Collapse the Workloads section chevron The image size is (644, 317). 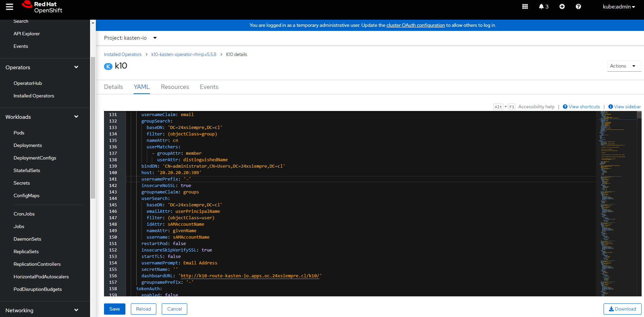[76, 116]
